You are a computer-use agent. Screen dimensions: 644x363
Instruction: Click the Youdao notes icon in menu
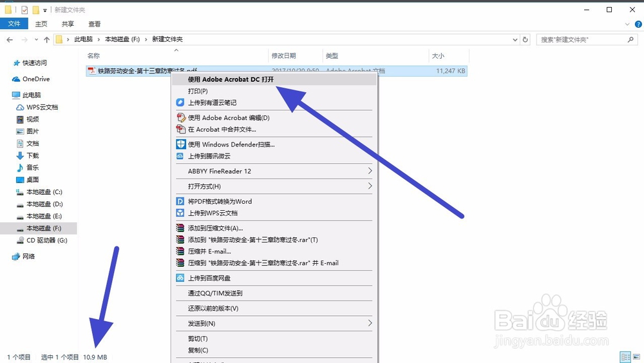180,103
